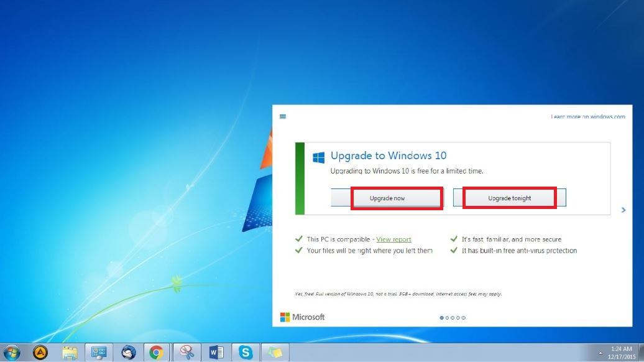Select the third pagination dot
The width and height of the screenshot is (644, 362).
(x=453, y=318)
